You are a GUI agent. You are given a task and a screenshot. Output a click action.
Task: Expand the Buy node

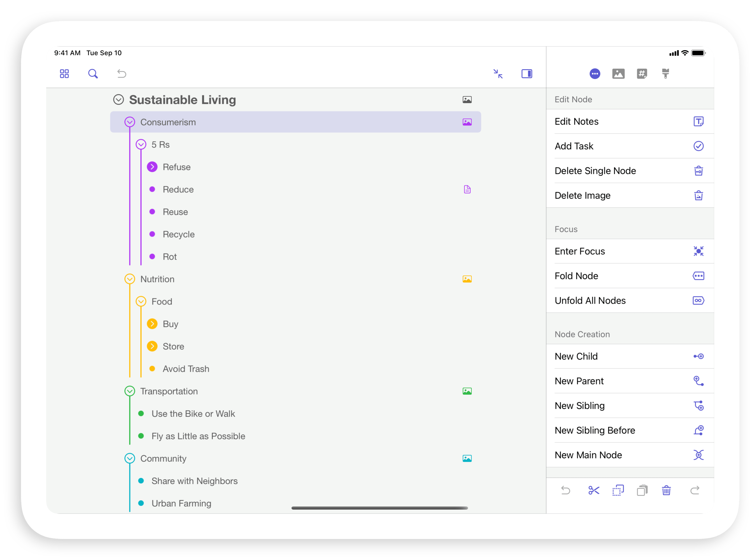tap(152, 324)
